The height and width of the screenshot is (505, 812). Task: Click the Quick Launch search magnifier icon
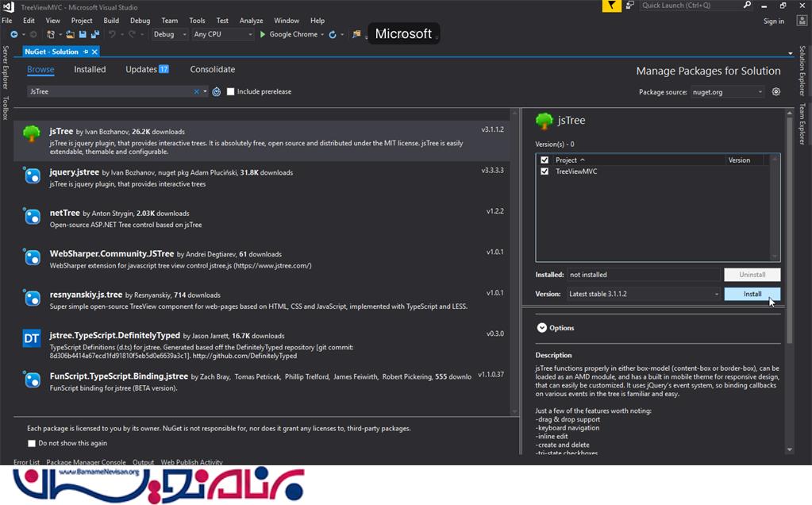[x=747, y=6]
